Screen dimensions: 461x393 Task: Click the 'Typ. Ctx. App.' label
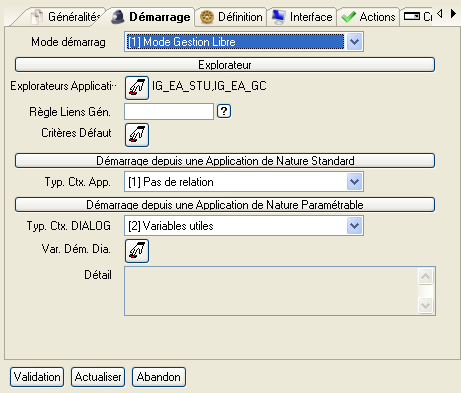coord(78,182)
